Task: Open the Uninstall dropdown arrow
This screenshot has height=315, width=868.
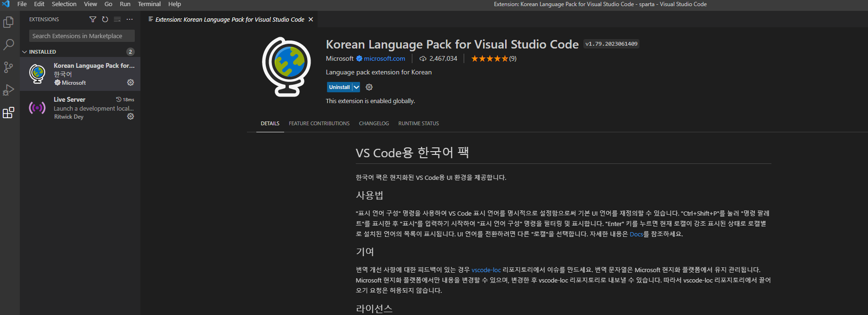Action: (x=356, y=87)
